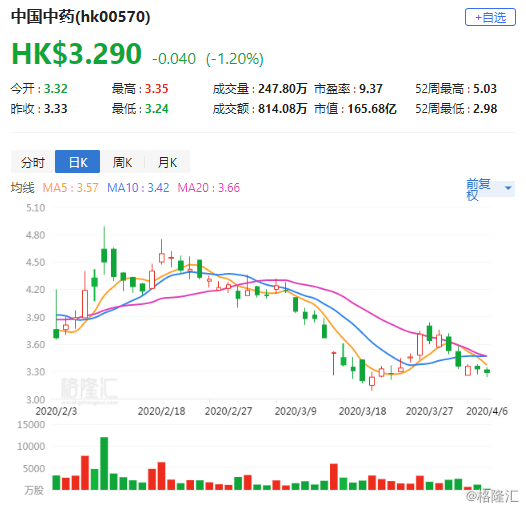Click the dropdown arrow beside 前复权
Screen dimensions: 526x510
pos(508,188)
